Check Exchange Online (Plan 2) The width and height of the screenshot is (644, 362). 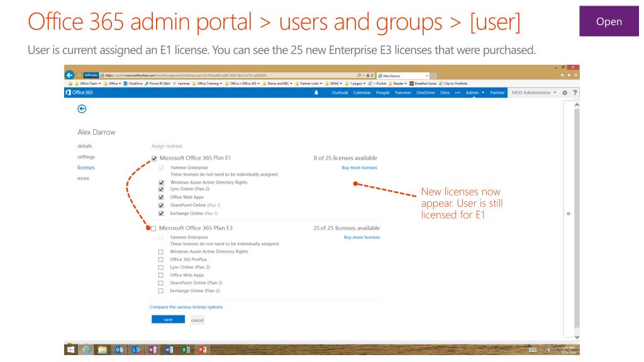click(160, 291)
